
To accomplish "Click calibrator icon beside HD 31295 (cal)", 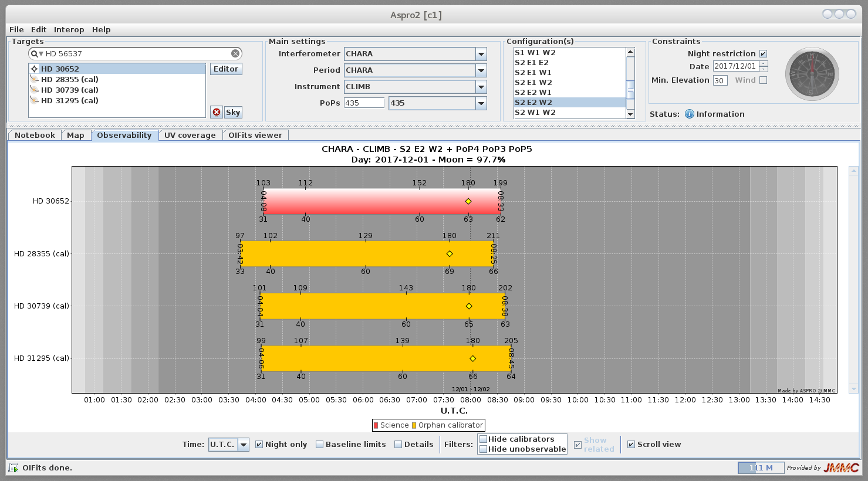I will click(34, 100).
